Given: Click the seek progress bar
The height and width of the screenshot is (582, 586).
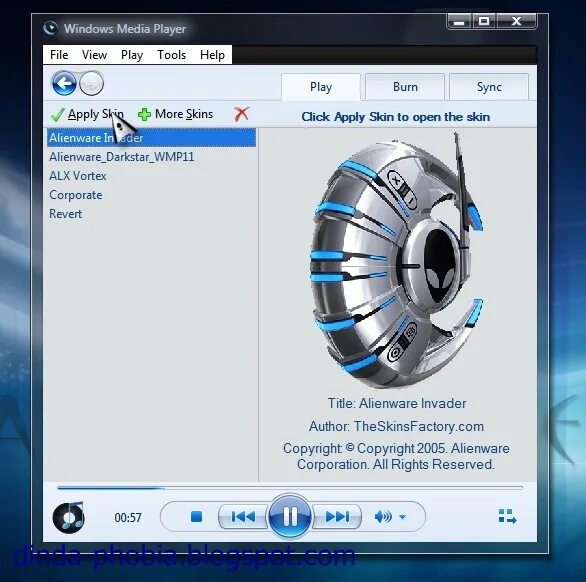Looking at the screenshot, I should (x=290, y=488).
